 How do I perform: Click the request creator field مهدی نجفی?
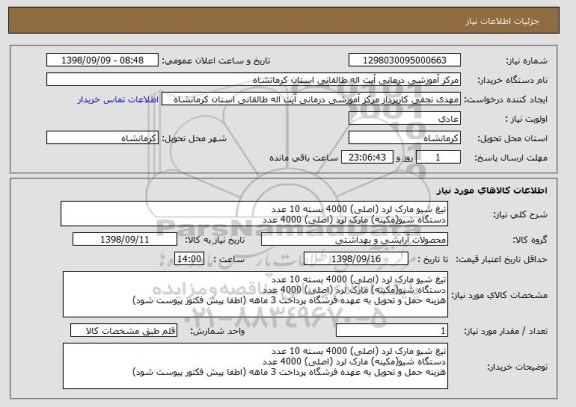311,99
